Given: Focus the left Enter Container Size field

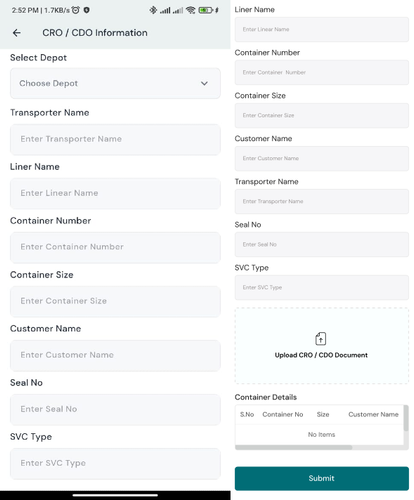Looking at the screenshot, I should (x=115, y=301).
